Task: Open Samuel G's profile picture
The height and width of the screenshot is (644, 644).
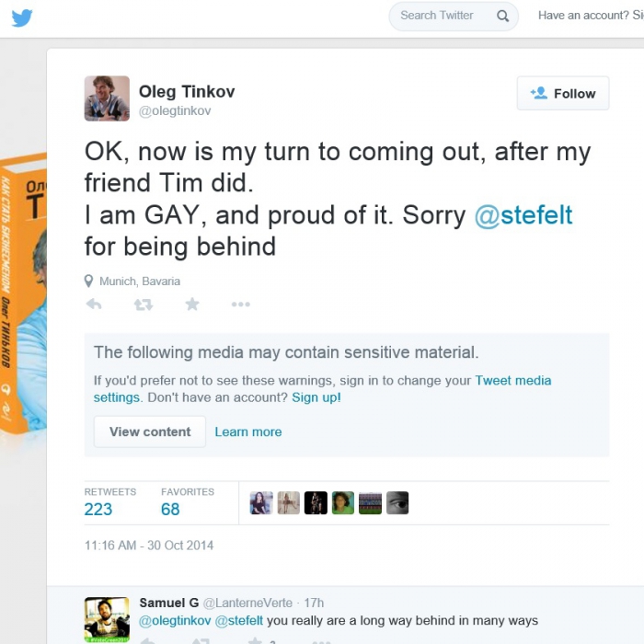Action: (107, 618)
